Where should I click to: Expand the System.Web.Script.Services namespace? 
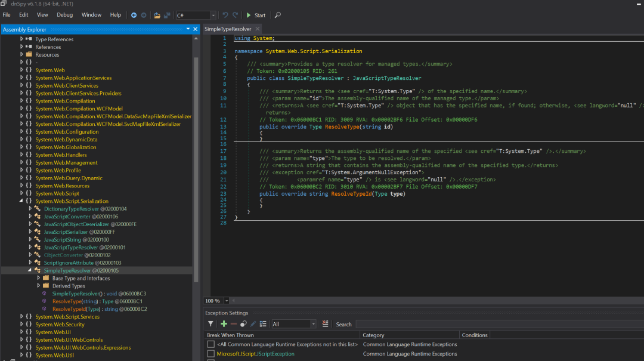point(21,317)
